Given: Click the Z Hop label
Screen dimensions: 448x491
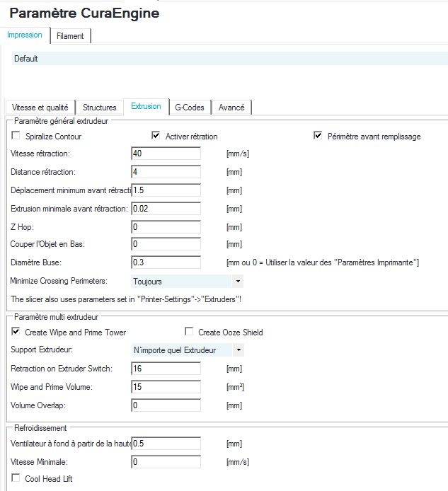Looking at the screenshot, I should [x=22, y=227].
